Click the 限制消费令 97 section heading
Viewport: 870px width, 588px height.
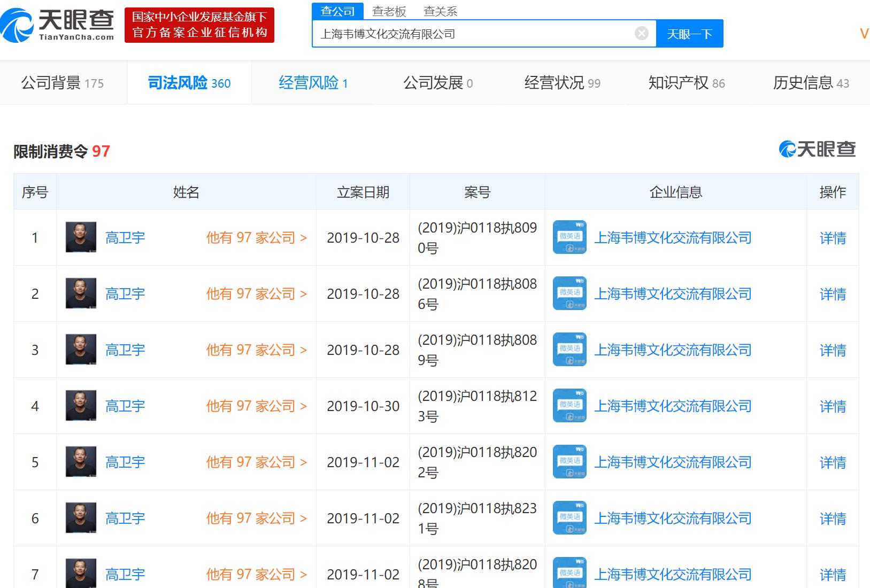[61, 151]
